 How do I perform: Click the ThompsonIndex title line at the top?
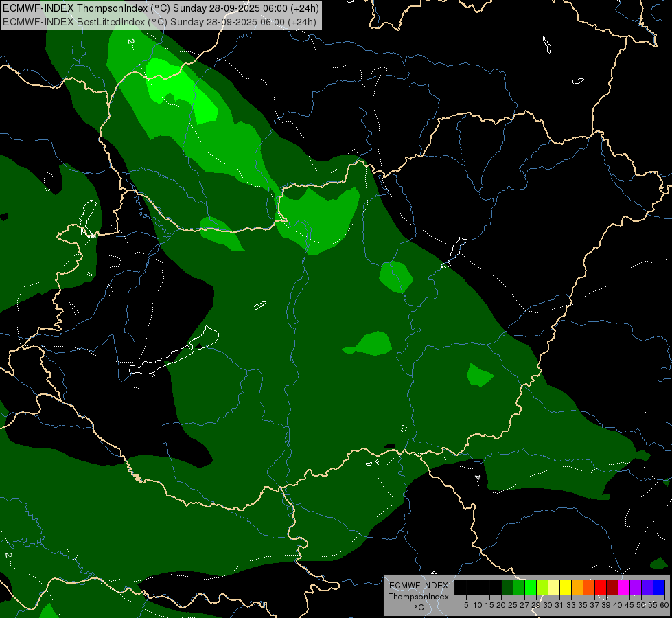(x=161, y=8)
